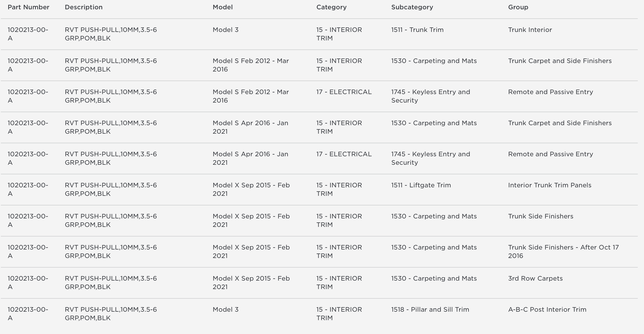Open the 1511 - Trunk Trim subcategory
This screenshot has height=334, width=644.
pos(417,30)
